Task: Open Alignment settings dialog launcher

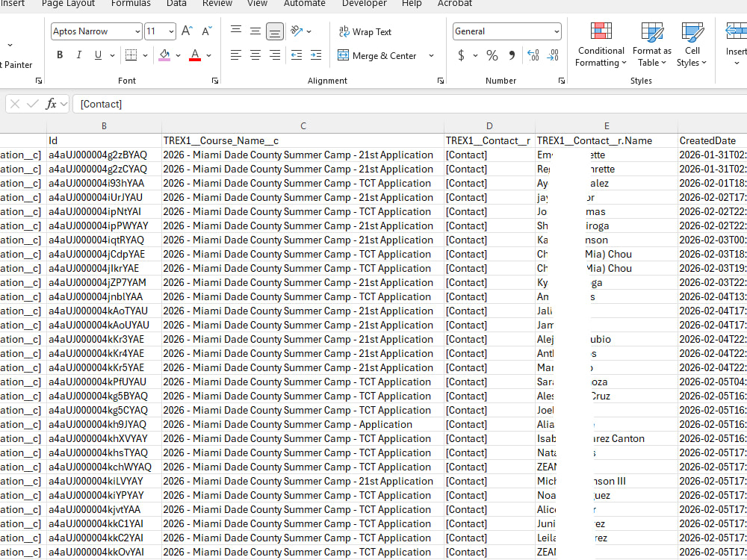Action: (x=441, y=81)
